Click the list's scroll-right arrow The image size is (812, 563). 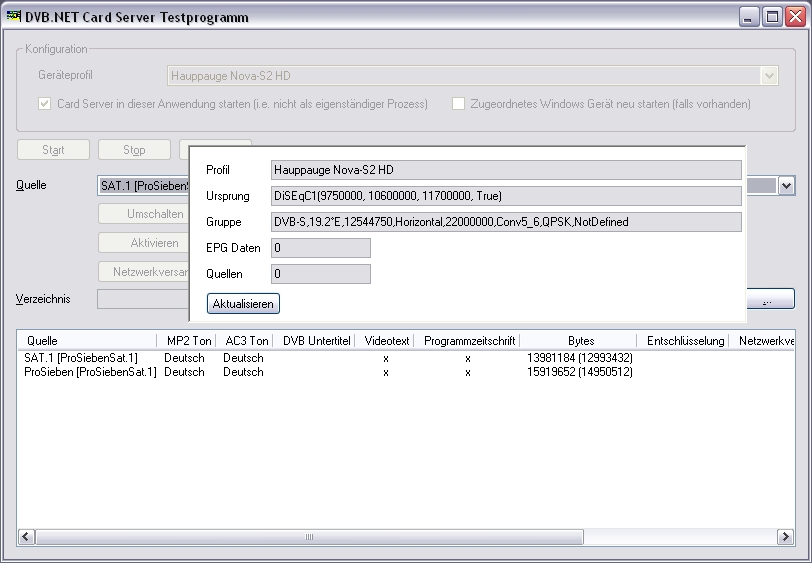pyautogui.click(x=786, y=537)
